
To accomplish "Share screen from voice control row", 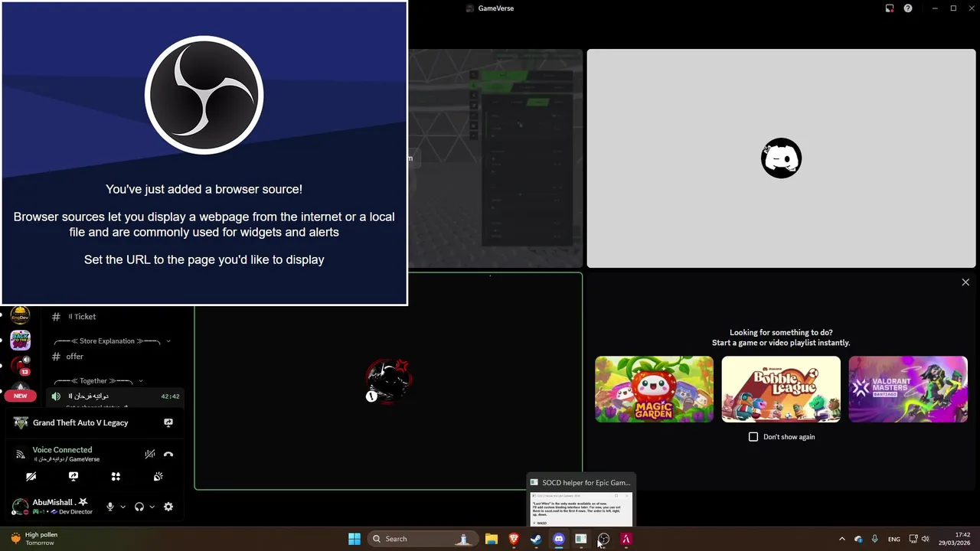I will pos(73,476).
